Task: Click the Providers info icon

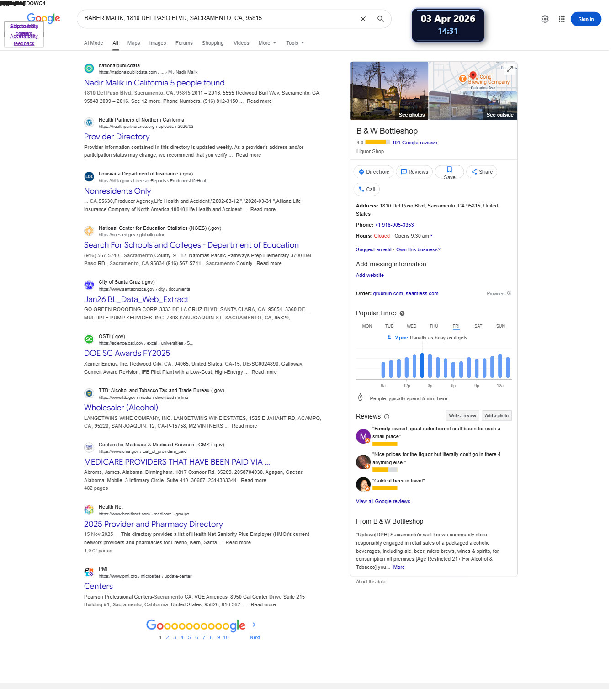Action: coord(510,293)
